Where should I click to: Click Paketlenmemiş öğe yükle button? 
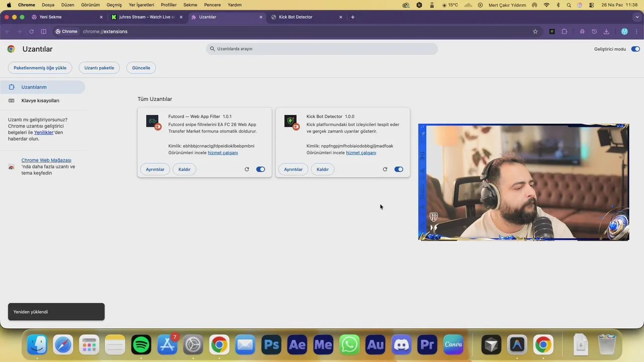(x=40, y=68)
